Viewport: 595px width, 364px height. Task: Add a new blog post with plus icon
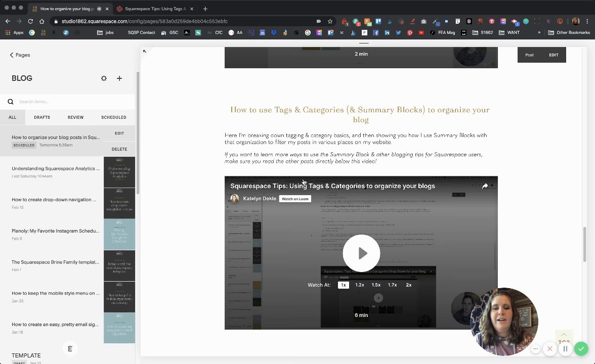(119, 78)
